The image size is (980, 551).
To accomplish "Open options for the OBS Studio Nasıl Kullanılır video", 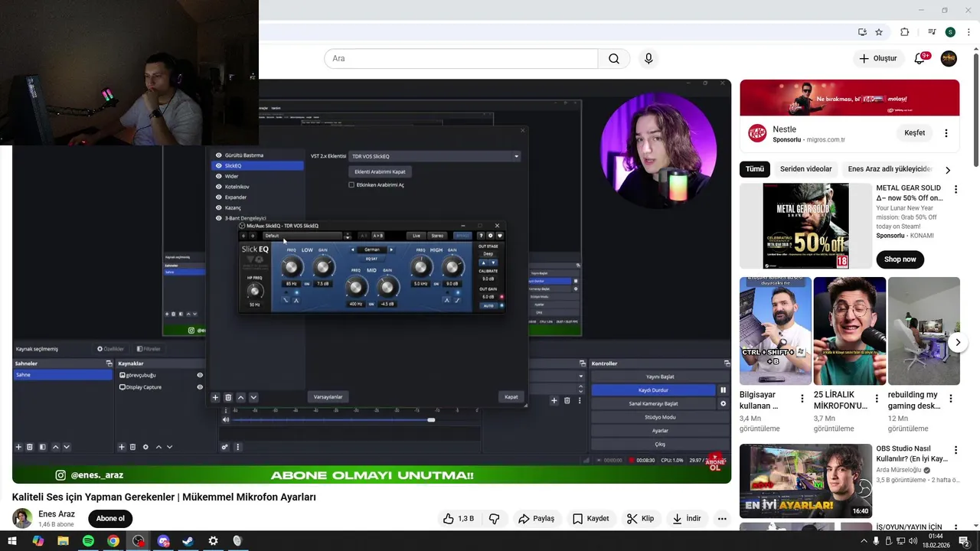I will 955,450.
